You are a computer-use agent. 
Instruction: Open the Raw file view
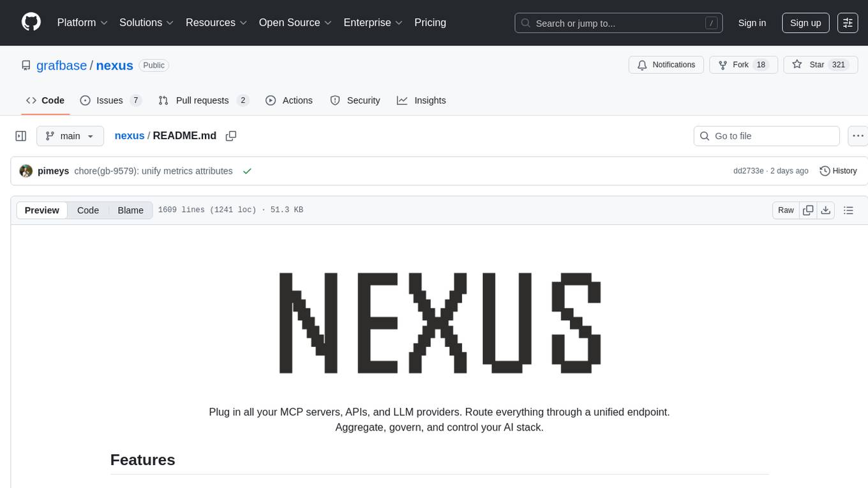[786, 210]
